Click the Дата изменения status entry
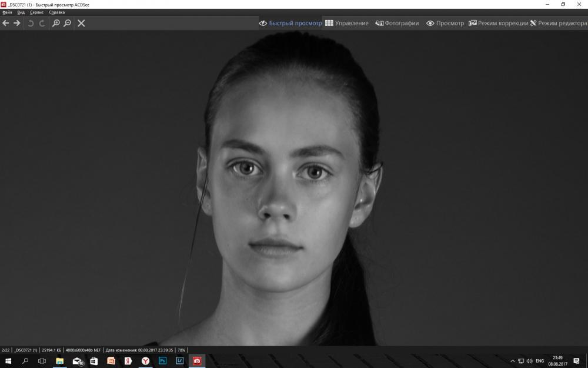Viewport: 588px width, 368px height. [139, 350]
